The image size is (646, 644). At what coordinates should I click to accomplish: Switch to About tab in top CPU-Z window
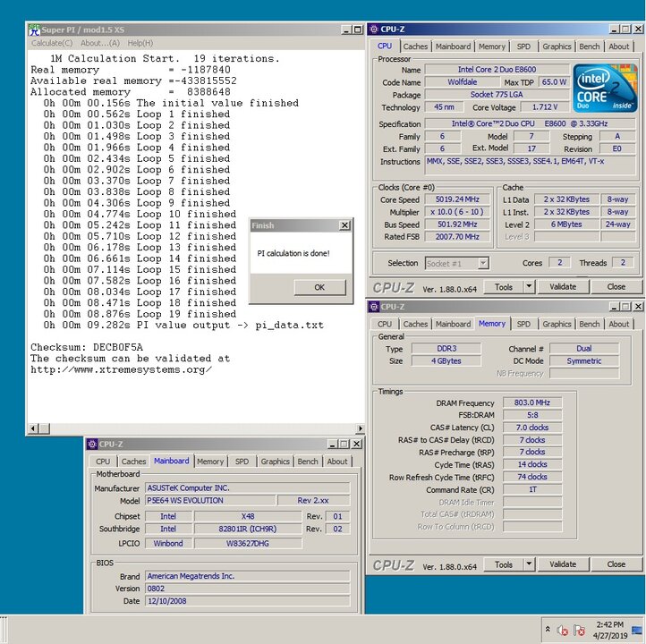[619, 47]
